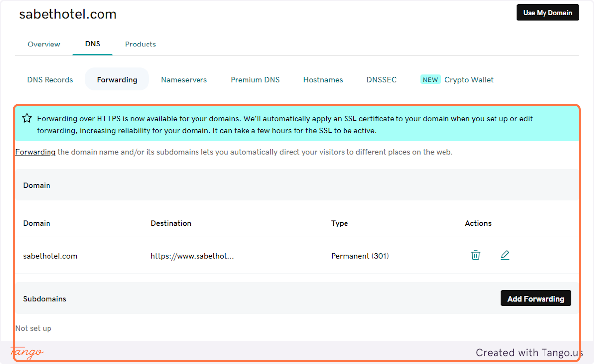Click the Add Forwarding button
The image size is (594, 364).
click(536, 298)
